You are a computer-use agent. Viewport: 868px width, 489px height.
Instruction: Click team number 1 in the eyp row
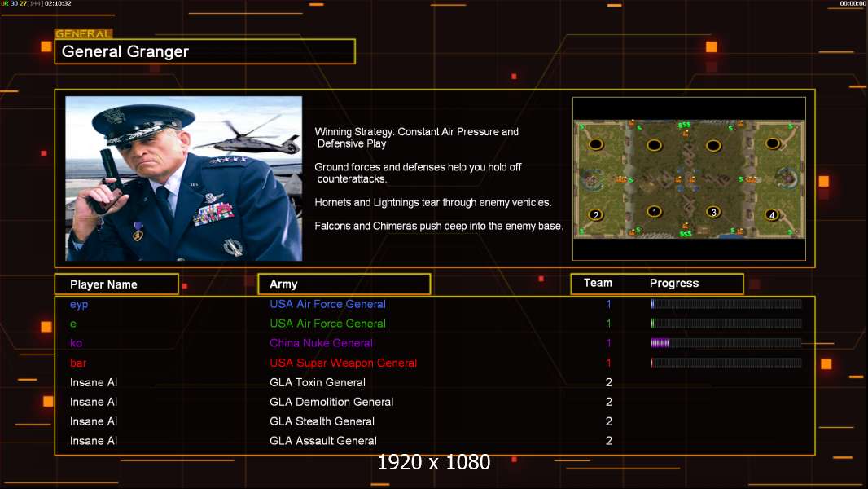pos(608,304)
